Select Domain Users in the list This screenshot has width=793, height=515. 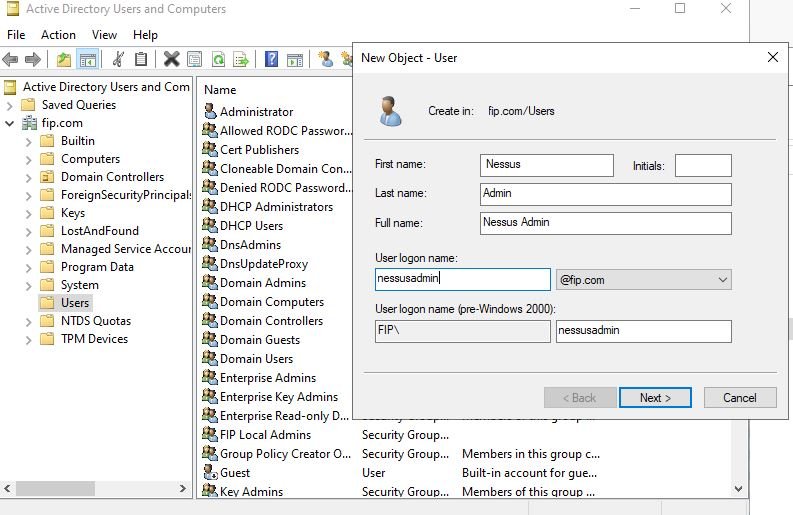(x=256, y=359)
